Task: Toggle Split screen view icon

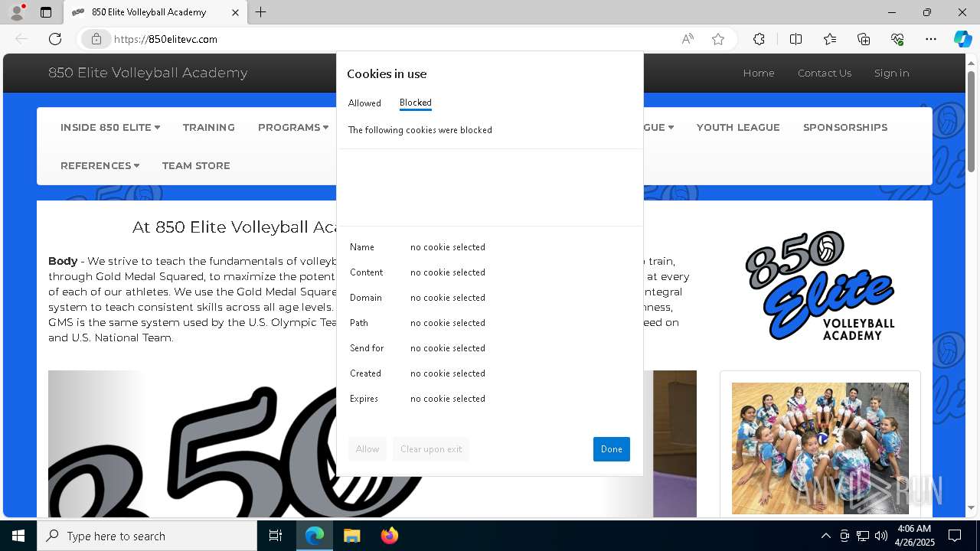Action: [x=795, y=39]
